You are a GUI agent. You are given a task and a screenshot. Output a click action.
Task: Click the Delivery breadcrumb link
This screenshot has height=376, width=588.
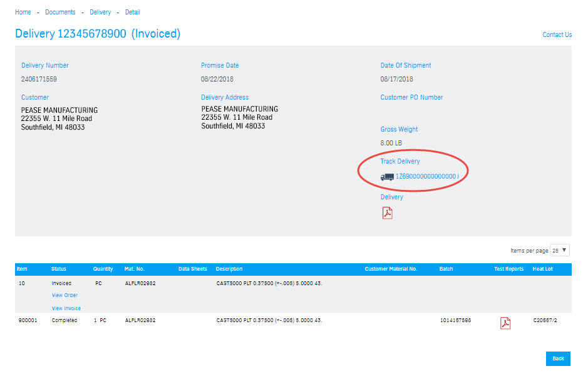[100, 12]
